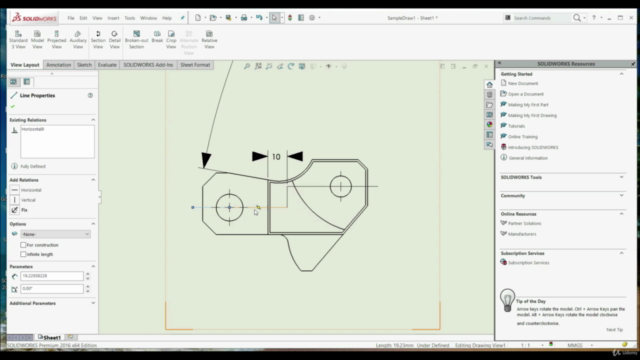
Task: Open the Tools menu
Action: [130, 18]
